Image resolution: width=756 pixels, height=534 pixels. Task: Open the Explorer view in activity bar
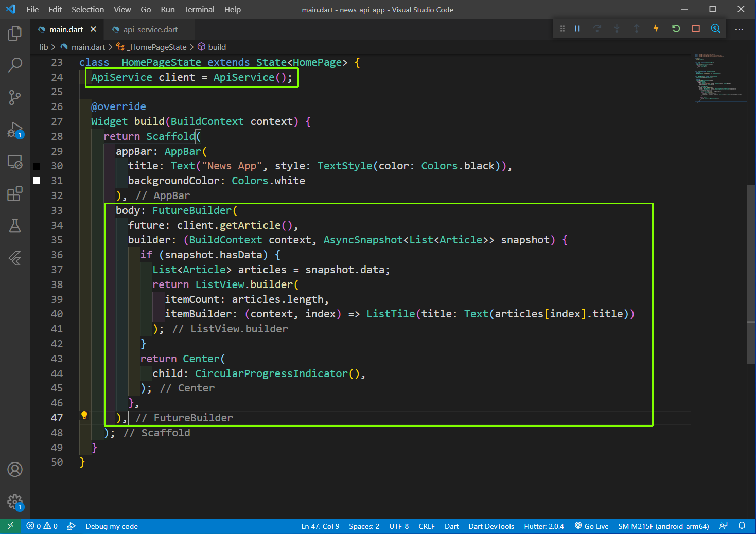pos(15,33)
